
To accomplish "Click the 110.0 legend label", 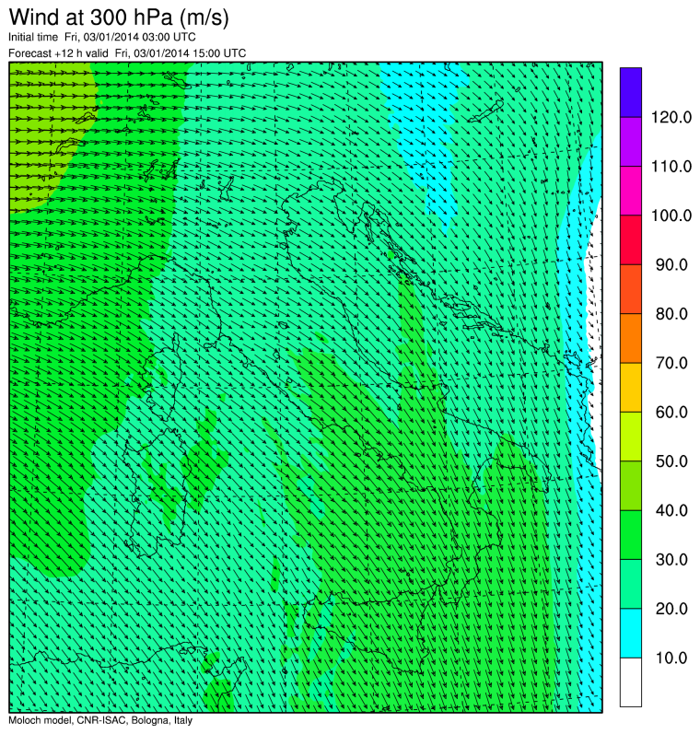I will coord(671,166).
